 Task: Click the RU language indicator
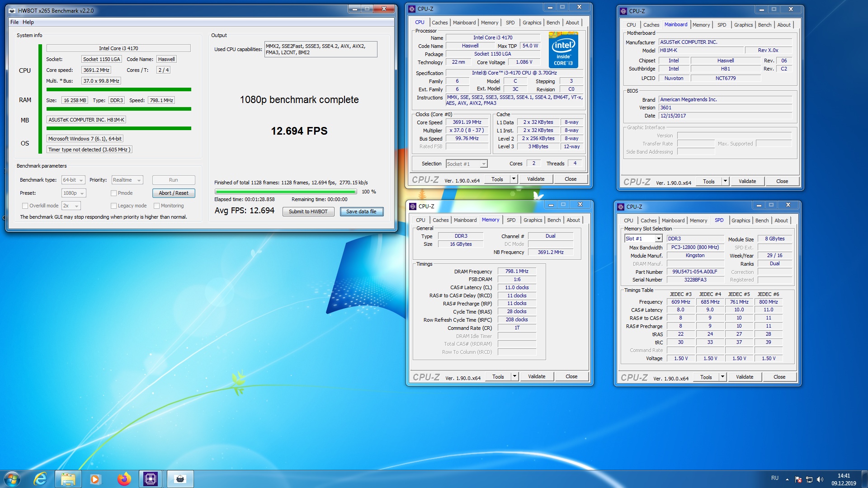[775, 478]
